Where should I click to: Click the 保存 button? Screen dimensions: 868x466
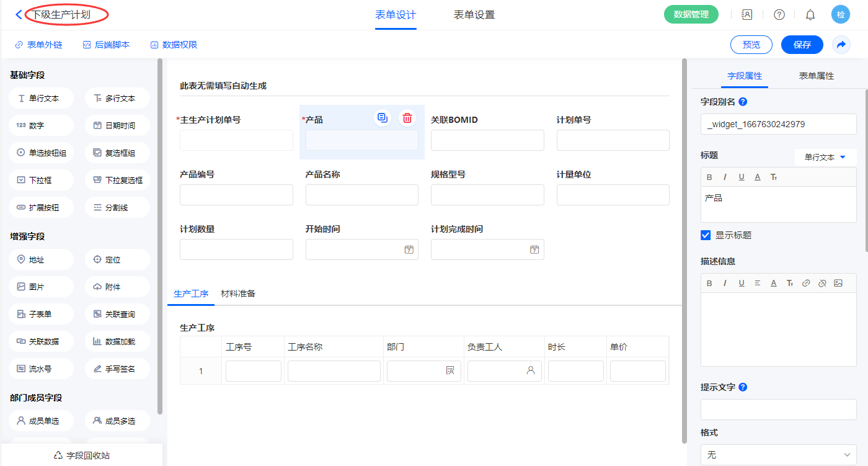(802, 45)
